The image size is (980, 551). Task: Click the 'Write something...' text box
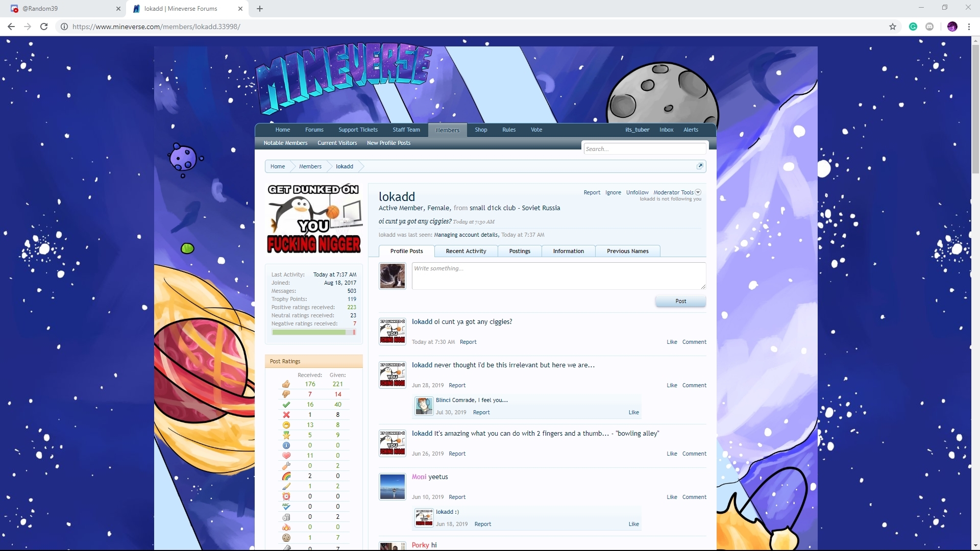click(558, 276)
